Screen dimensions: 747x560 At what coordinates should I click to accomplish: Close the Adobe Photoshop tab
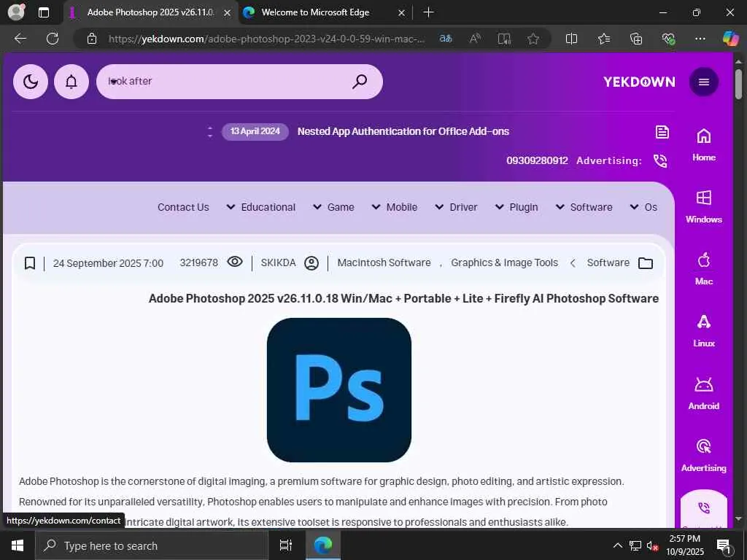tap(228, 13)
